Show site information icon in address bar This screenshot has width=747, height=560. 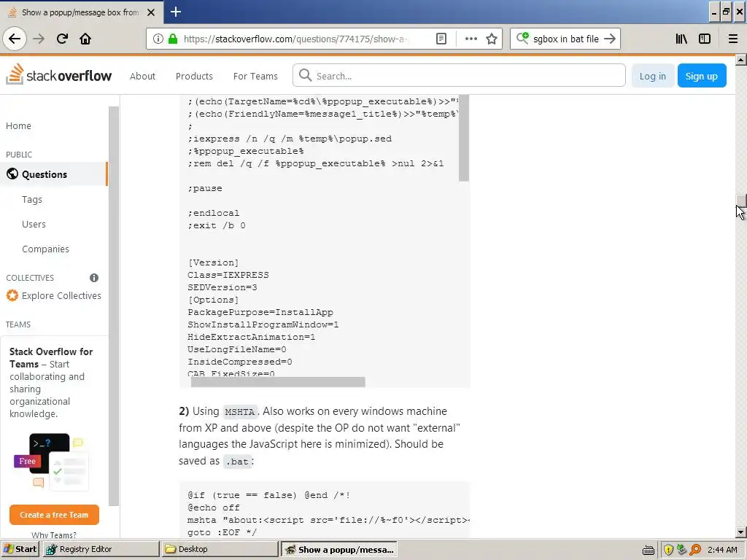click(158, 39)
